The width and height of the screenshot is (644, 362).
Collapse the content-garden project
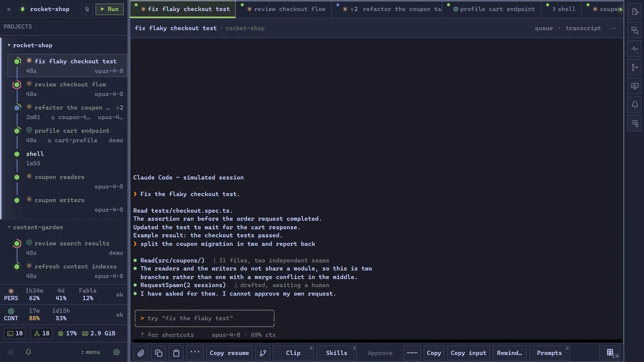[9, 227]
